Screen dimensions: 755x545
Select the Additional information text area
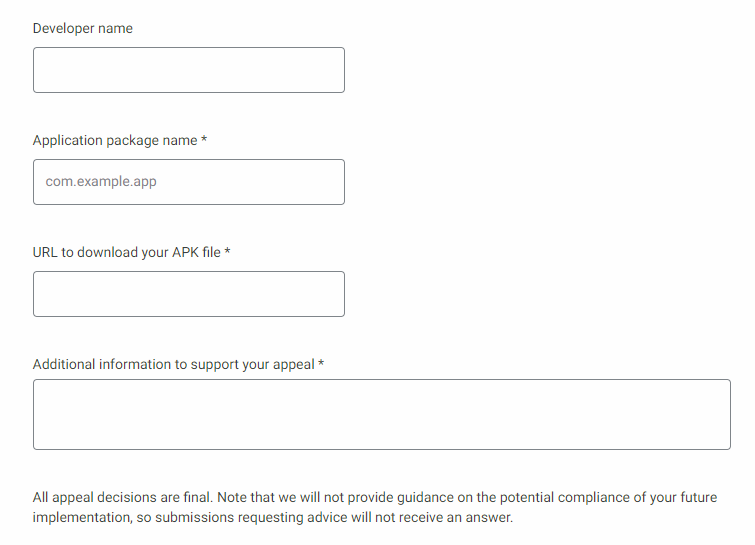381,414
